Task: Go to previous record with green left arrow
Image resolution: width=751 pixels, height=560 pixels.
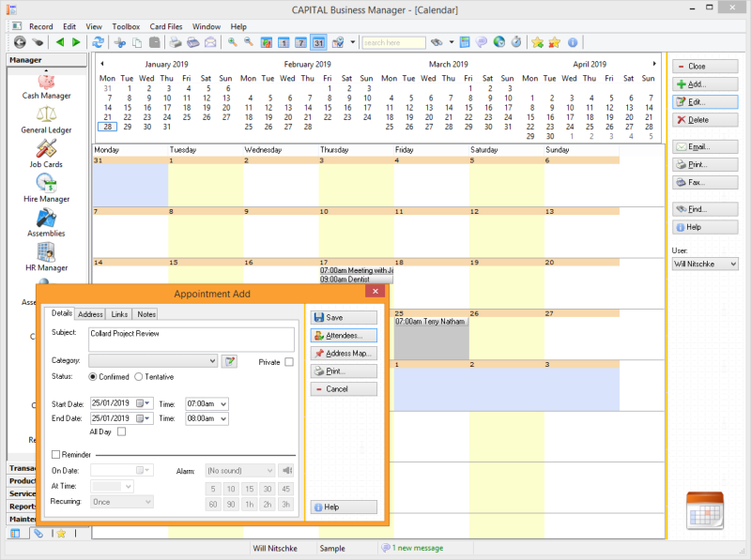Action: (60, 42)
